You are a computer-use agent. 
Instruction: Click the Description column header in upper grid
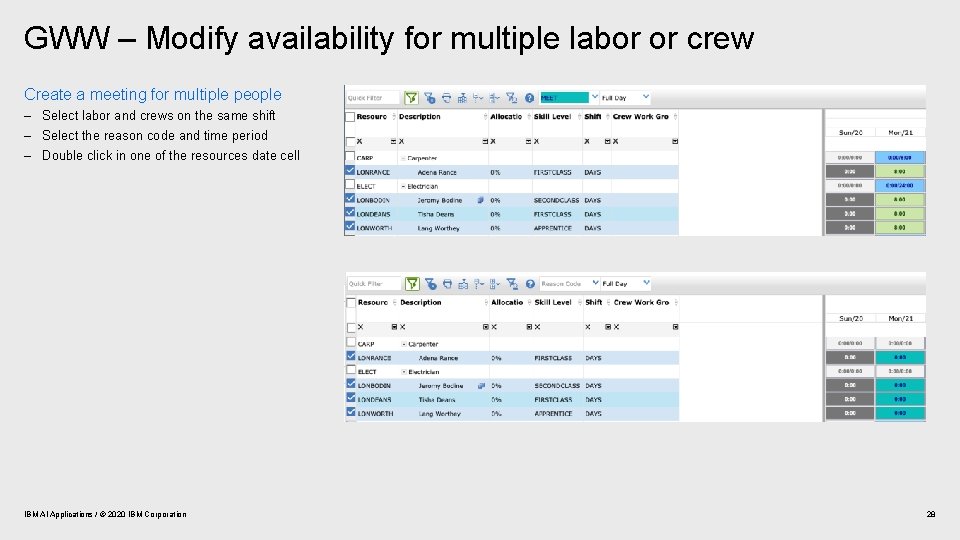coord(419,116)
